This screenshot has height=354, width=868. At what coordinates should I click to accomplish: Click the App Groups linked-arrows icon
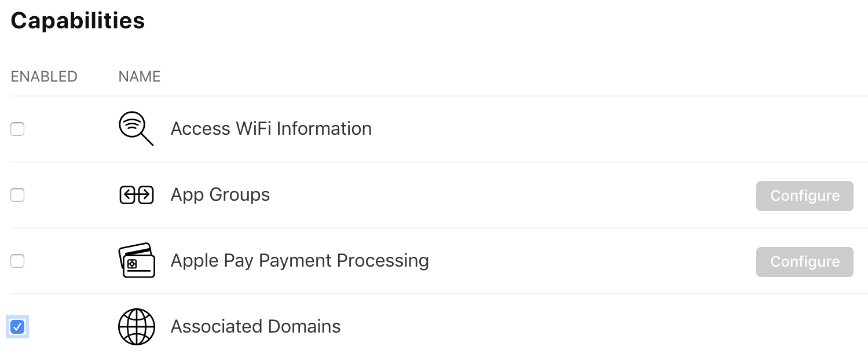click(136, 195)
